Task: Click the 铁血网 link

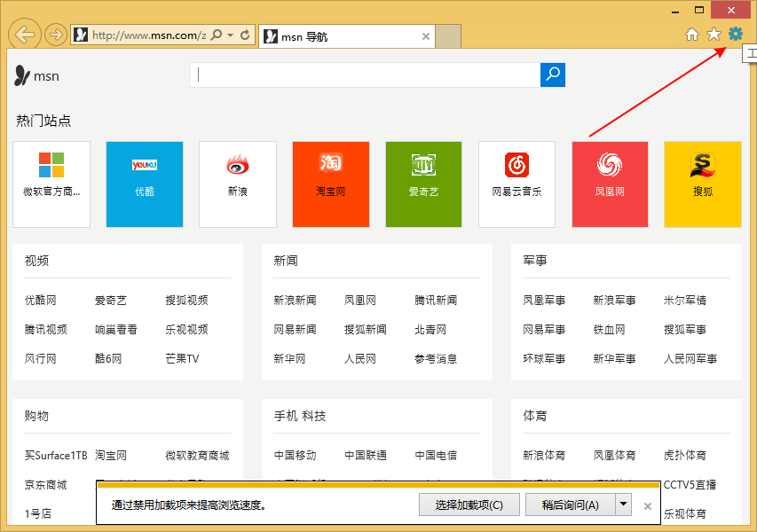Action: [x=610, y=330]
